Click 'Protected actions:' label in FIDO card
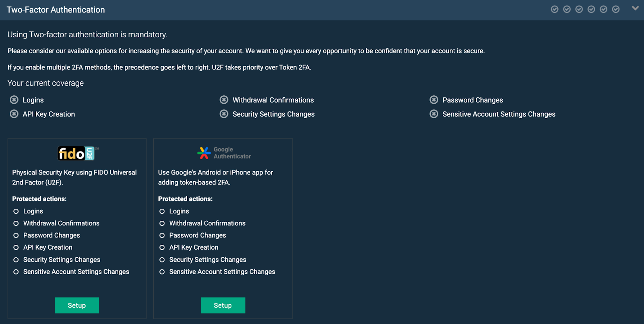644x324 pixels. pyautogui.click(x=39, y=199)
